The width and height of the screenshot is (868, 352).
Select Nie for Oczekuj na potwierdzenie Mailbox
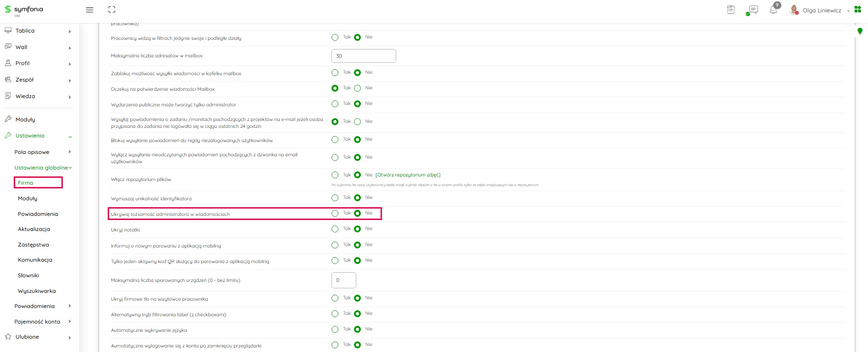[358, 88]
